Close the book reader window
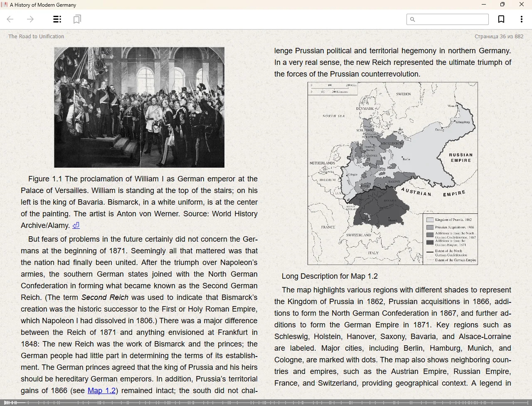 [522, 5]
